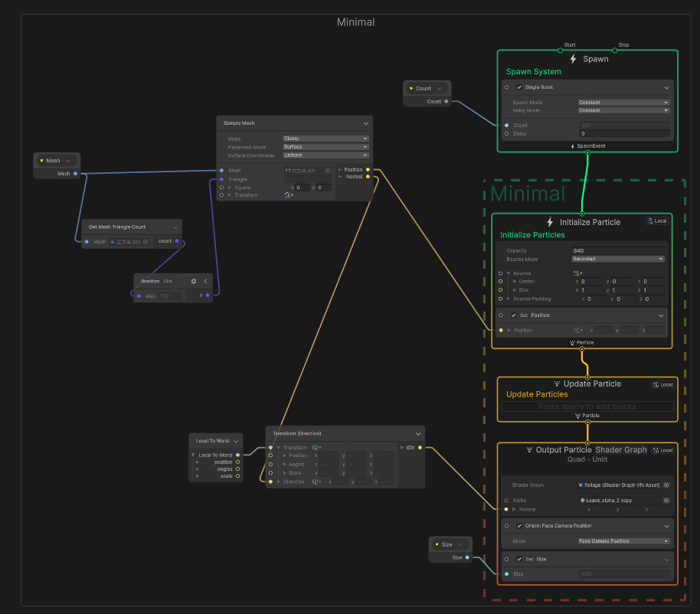The image size is (700, 614).
Task: Select the Spawn context title
Action: (595, 59)
